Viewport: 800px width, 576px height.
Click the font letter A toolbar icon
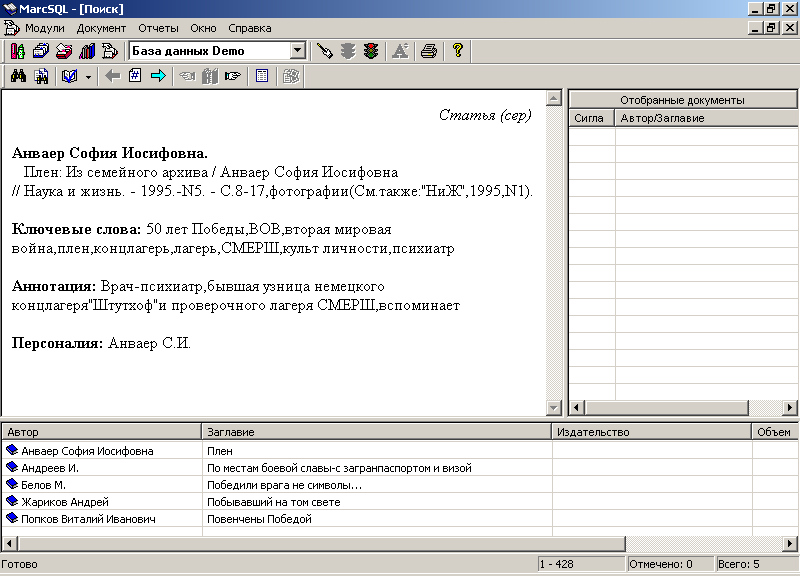tap(400, 51)
